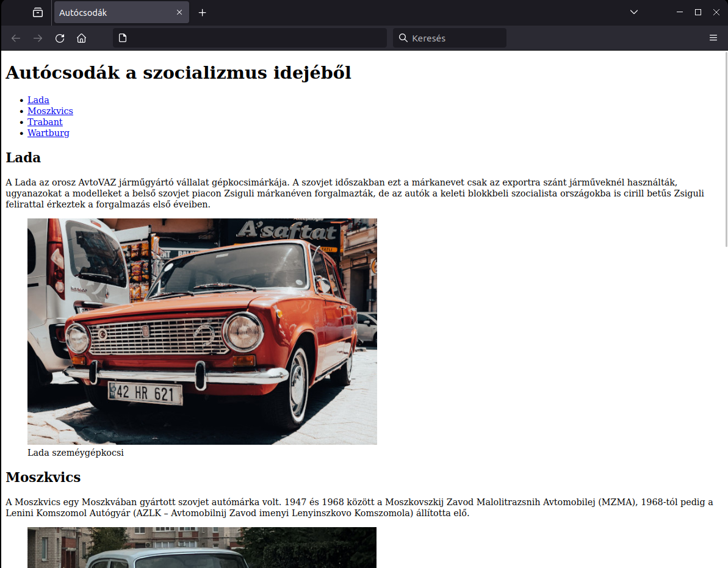Go back one page
The width and height of the screenshot is (728, 568).
pyautogui.click(x=16, y=38)
